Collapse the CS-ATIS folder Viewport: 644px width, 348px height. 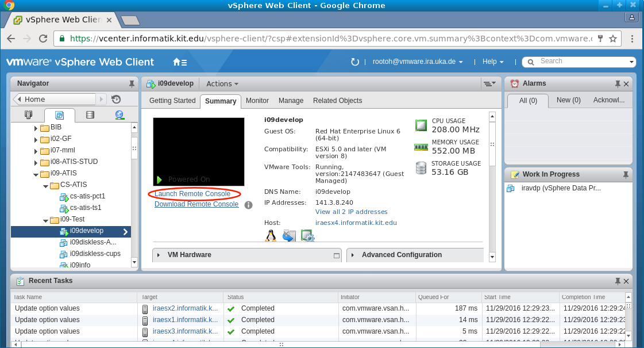click(x=45, y=186)
